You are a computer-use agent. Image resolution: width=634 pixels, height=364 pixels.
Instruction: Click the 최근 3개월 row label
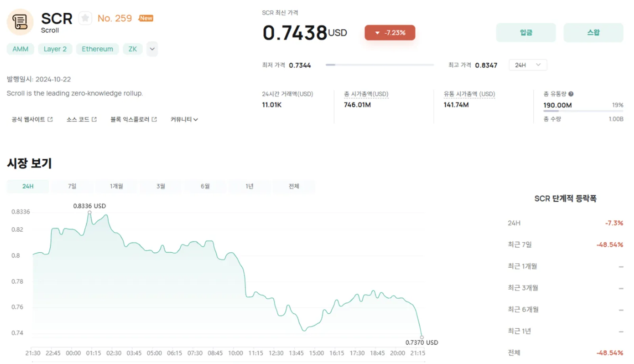(523, 288)
